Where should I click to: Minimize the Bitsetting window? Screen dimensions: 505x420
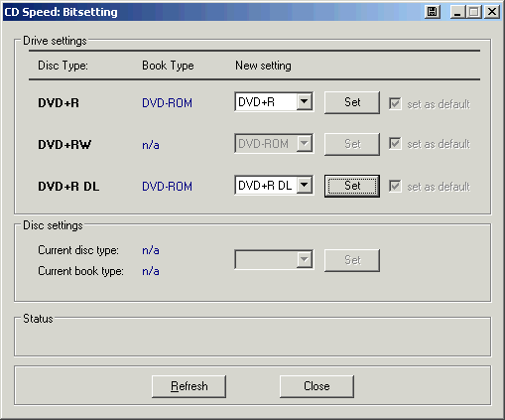[457, 12]
